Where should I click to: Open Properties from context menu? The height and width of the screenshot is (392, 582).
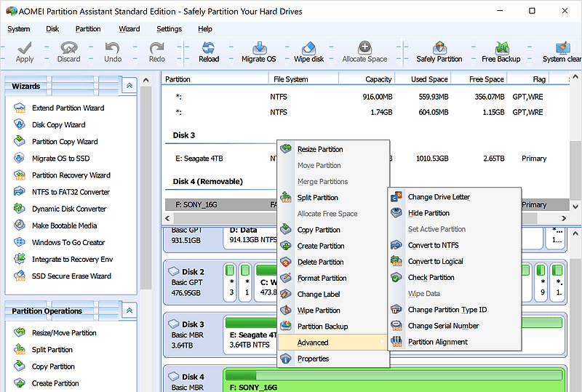[x=333, y=359]
